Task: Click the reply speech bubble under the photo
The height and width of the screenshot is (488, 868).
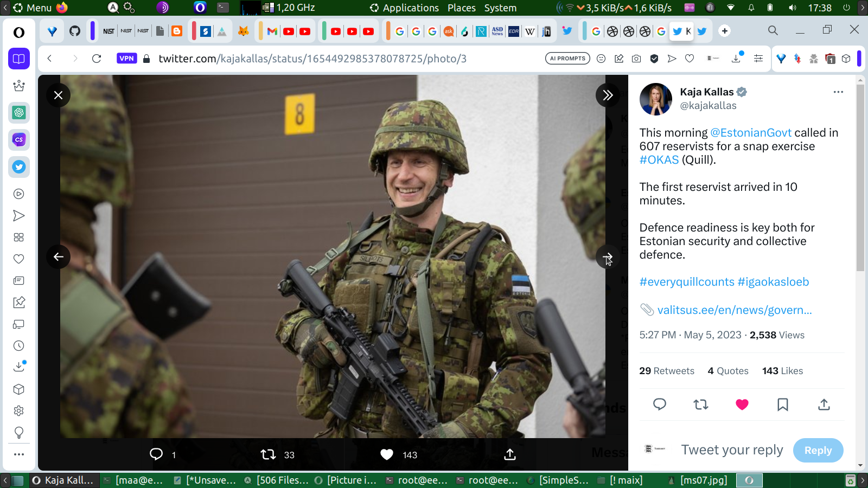Action: (156, 454)
